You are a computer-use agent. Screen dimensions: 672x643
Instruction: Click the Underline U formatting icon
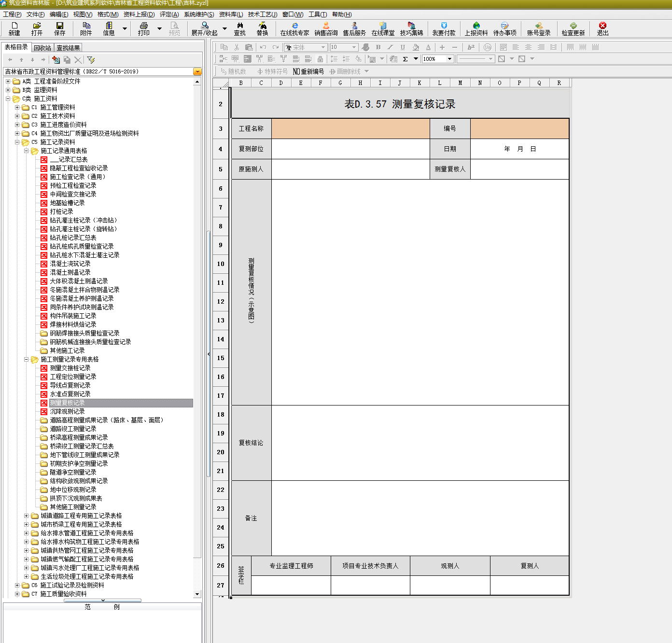(x=403, y=47)
